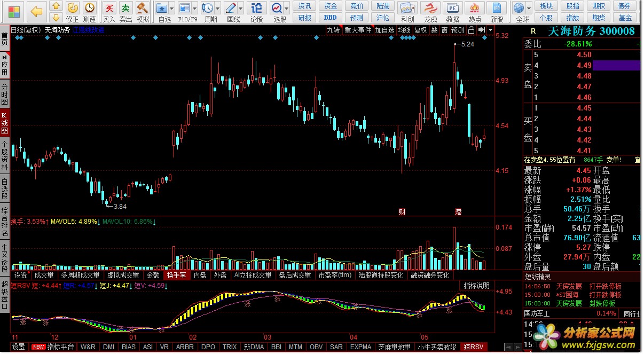Click the 资讯 button
Viewport: 644px width, 354px height.
pyautogui.click(x=305, y=6)
